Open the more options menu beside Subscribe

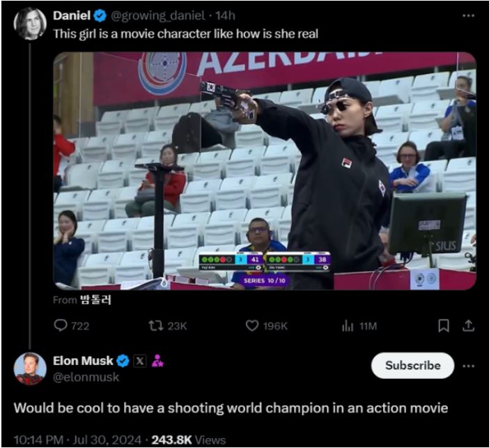468,365
